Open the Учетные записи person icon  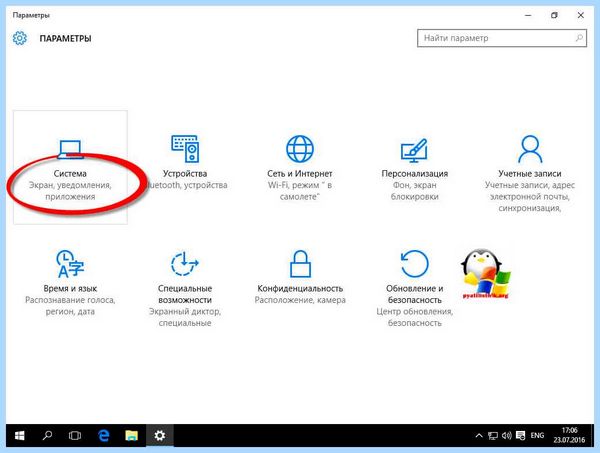pos(530,149)
